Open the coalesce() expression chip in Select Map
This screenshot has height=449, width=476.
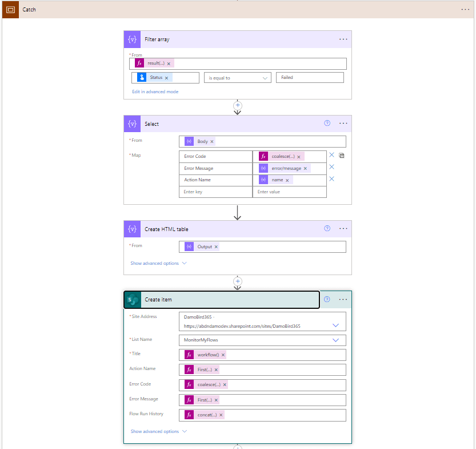point(282,156)
